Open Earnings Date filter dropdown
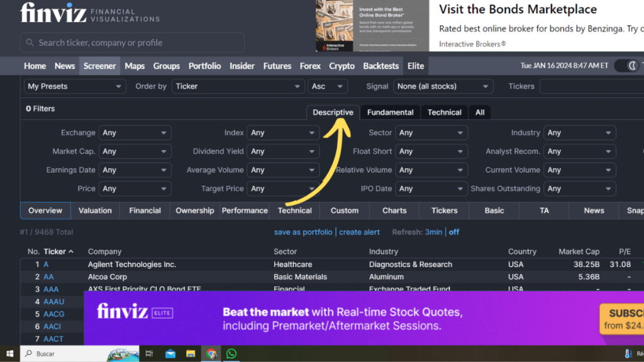The width and height of the screenshot is (644, 362). pos(135,170)
